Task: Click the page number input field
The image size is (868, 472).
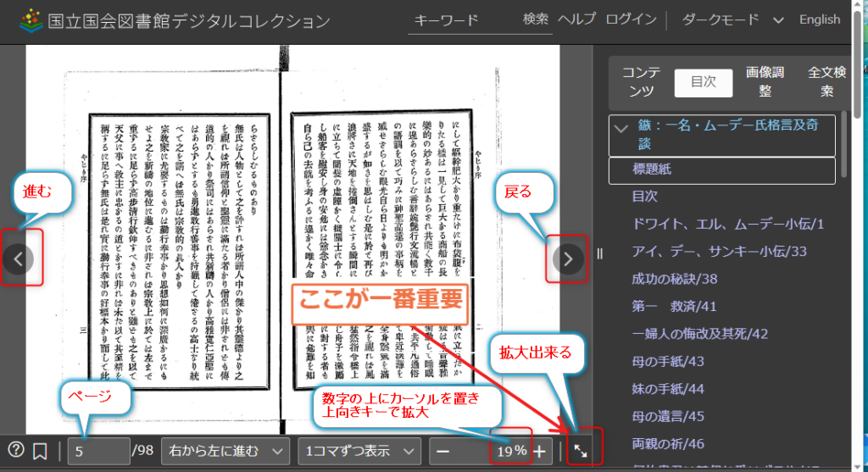Action: click(x=98, y=451)
